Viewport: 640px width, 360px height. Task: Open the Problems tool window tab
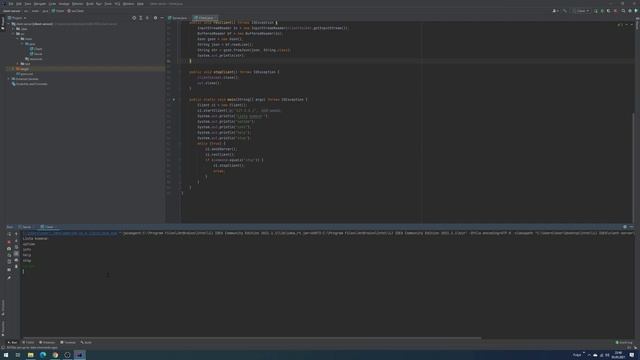pos(47,342)
